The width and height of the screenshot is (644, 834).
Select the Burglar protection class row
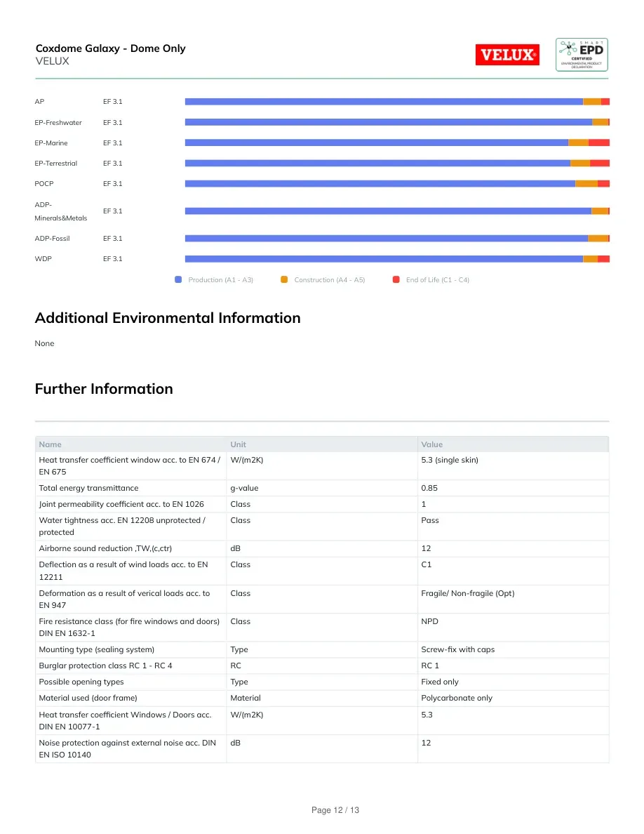click(322, 666)
